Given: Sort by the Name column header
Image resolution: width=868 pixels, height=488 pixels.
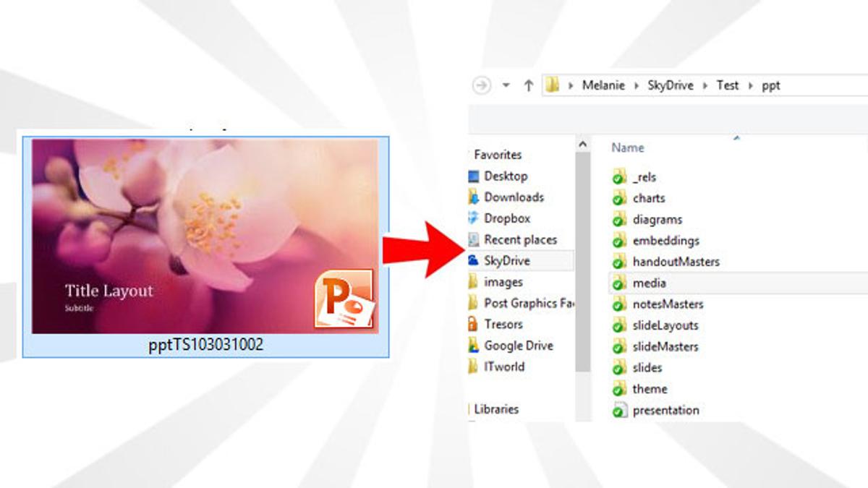Looking at the screenshot, I should pyautogui.click(x=628, y=147).
